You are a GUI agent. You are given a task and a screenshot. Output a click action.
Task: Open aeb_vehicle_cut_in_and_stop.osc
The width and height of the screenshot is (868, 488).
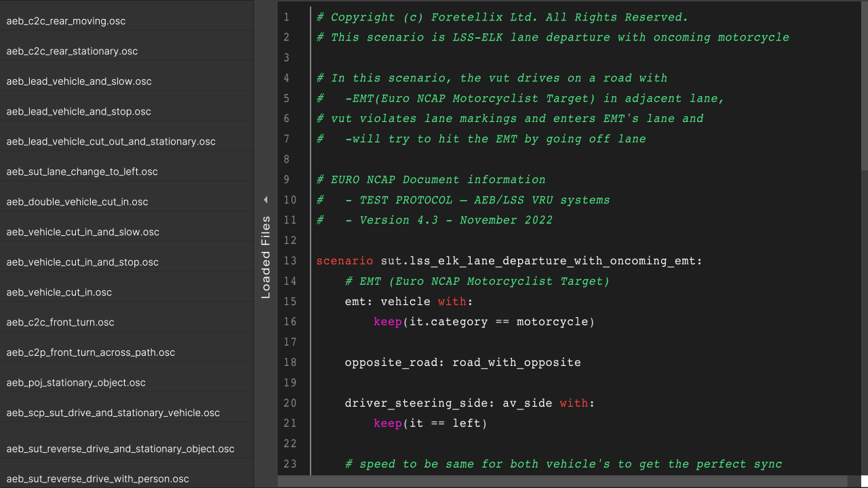(83, 262)
